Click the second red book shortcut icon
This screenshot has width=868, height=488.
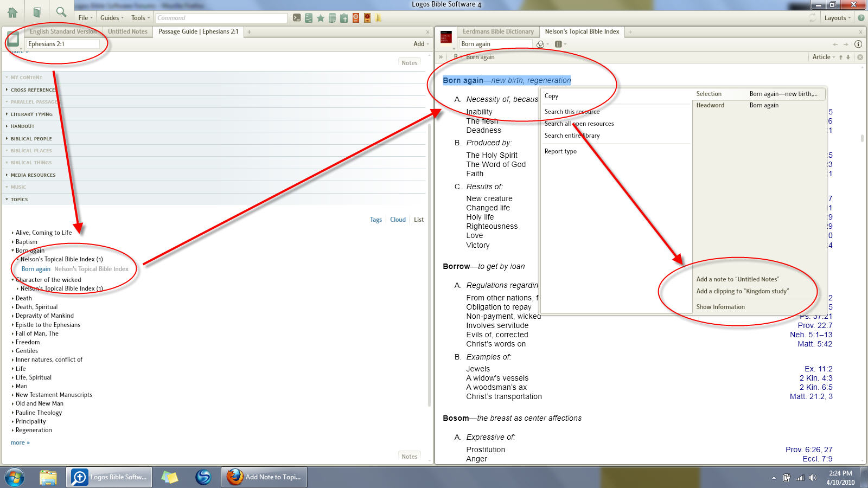click(x=367, y=18)
